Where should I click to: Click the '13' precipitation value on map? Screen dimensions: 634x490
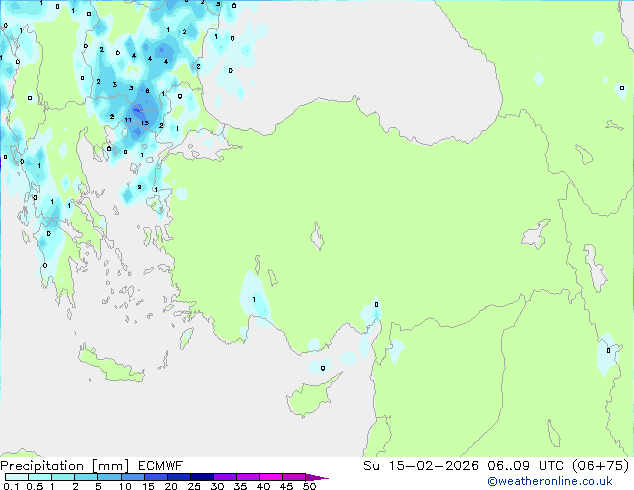coord(145,123)
